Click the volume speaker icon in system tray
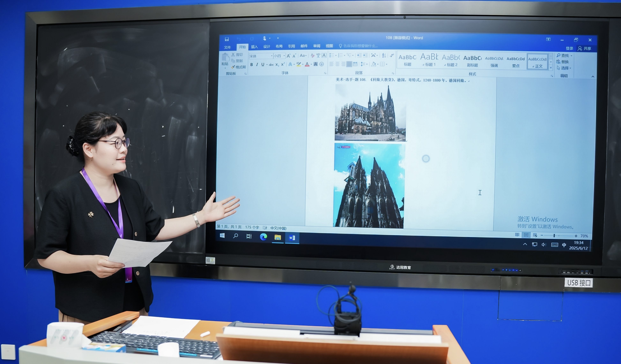Viewport: 621px width, 364px height. [x=544, y=244]
